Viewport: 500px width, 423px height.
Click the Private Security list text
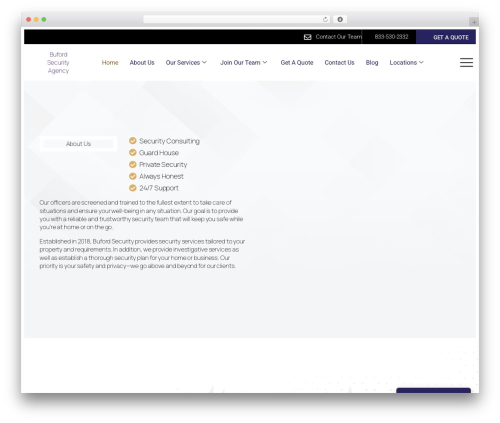[163, 164]
